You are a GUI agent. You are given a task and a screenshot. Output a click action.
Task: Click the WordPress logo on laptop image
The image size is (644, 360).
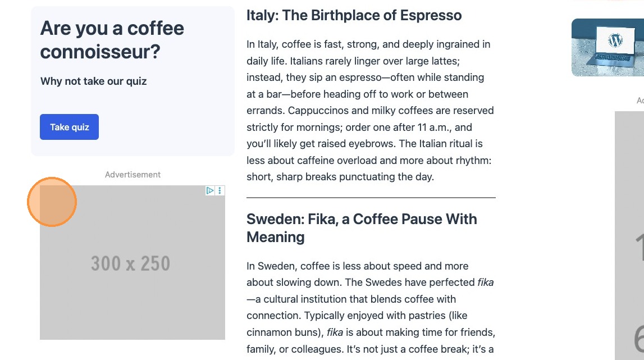616,40
